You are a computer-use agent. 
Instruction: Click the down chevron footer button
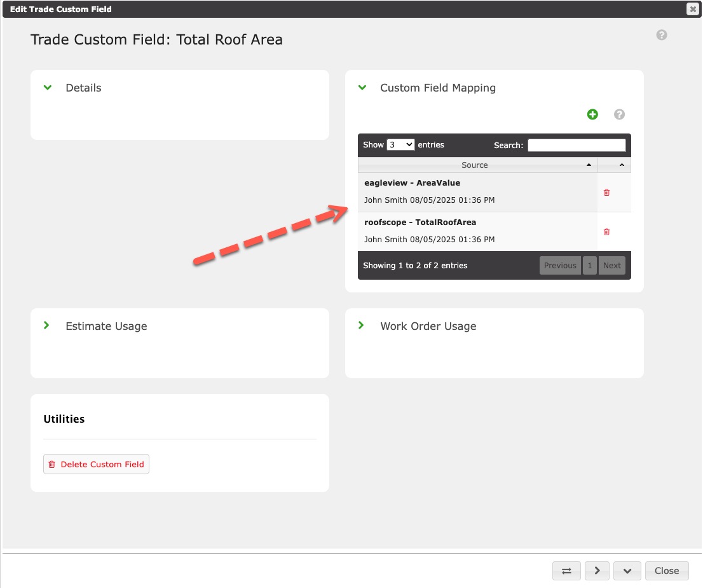point(627,570)
